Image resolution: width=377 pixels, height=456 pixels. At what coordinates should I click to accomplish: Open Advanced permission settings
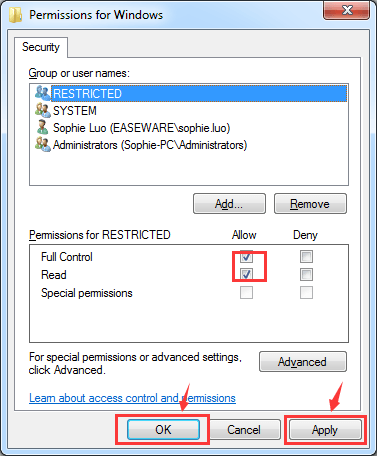tap(303, 362)
